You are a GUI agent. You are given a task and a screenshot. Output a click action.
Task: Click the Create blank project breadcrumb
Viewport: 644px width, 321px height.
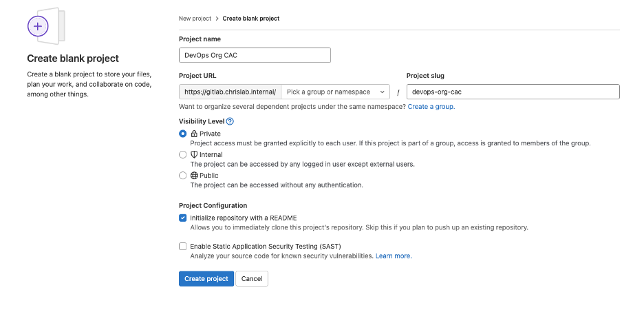pyautogui.click(x=251, y=19)
